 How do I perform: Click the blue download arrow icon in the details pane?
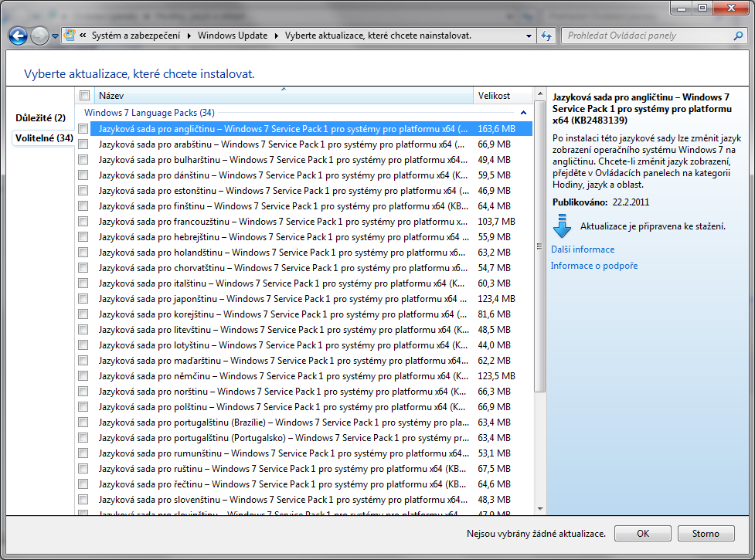pyautogui.click(x=562, y=226)
